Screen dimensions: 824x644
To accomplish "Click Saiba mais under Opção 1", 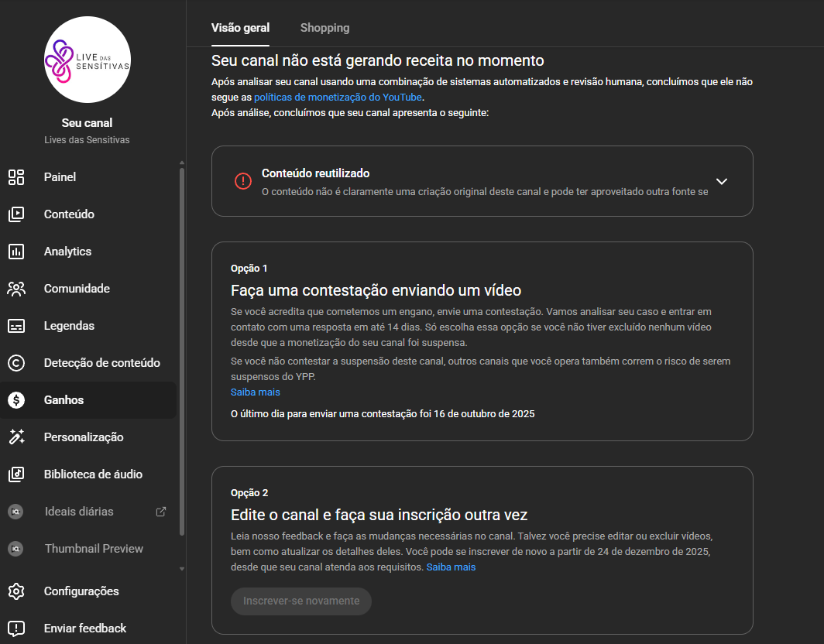I will point(255,392).
